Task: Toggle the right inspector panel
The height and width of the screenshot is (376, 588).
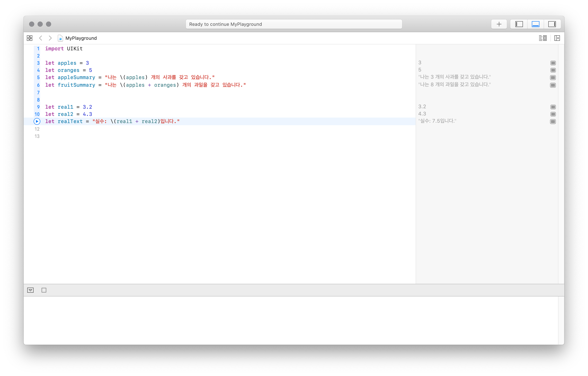Action: click(x=552, y=24)
